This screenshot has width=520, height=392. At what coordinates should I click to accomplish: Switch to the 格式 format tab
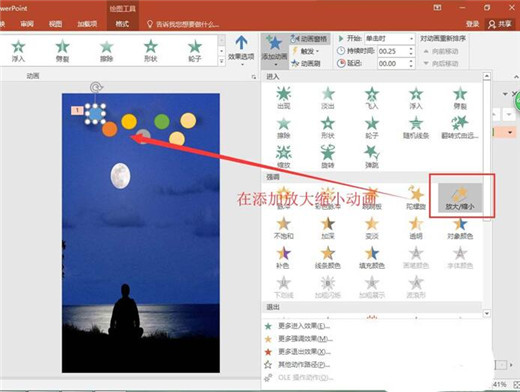(122, 24)
